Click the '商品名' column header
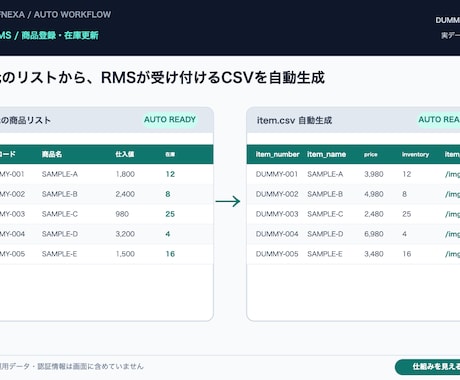 (x=52, y=154)
